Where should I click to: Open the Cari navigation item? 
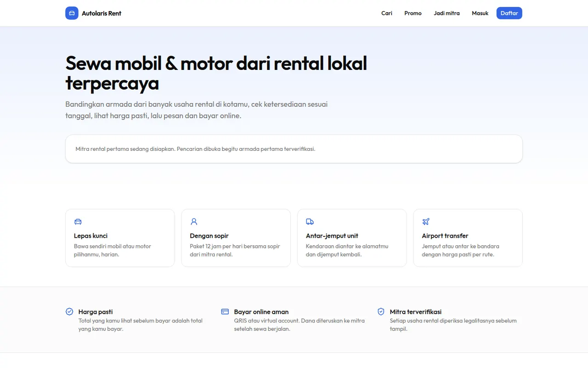[387, 13]
